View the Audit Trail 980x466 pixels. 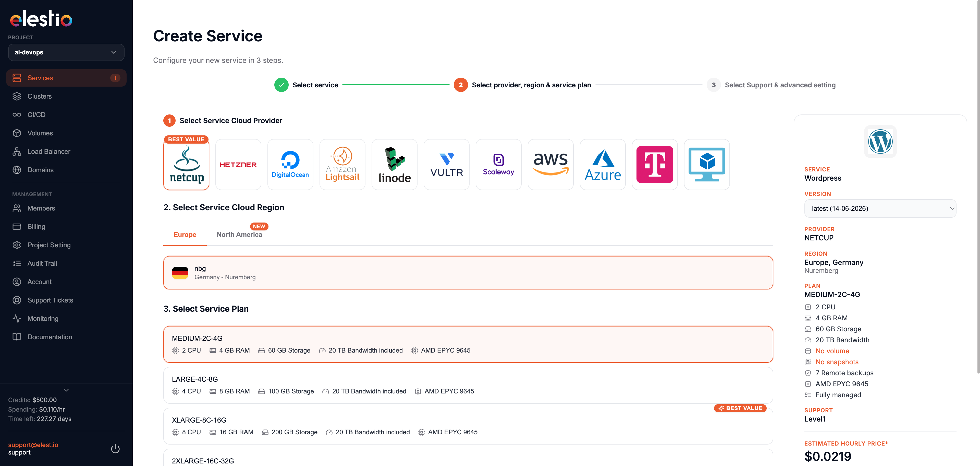[66, 263]
